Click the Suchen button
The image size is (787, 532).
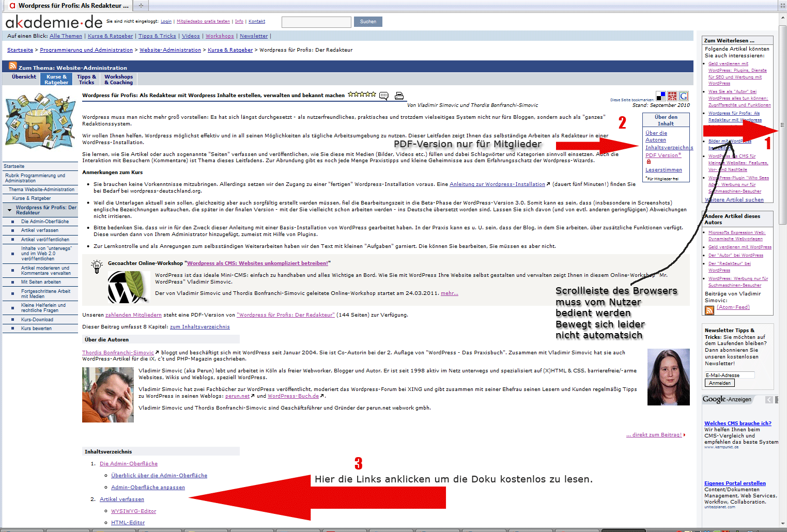click(368, 22)
